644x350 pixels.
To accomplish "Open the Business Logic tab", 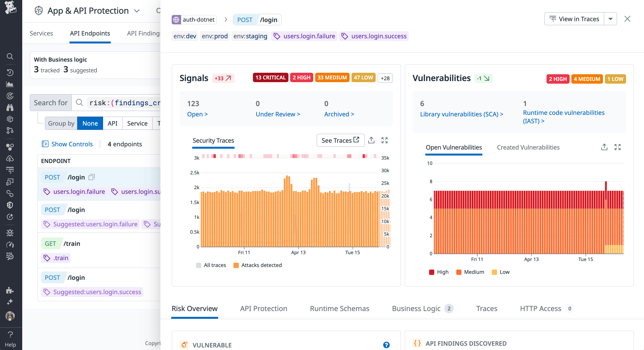I will point(417,308).
